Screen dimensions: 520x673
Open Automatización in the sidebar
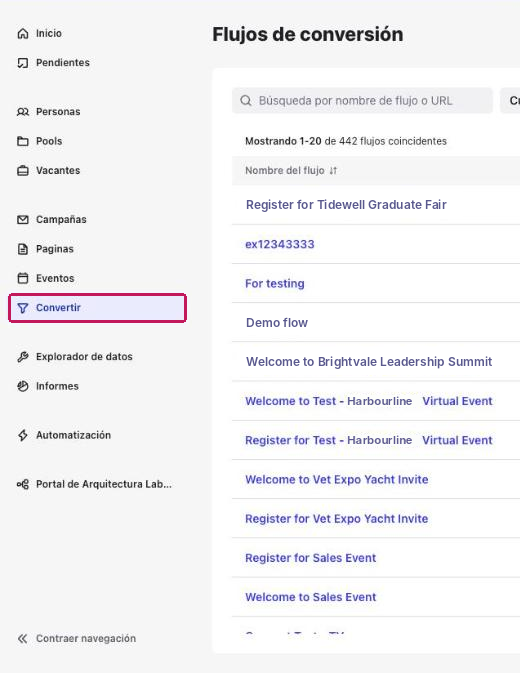pyautogui.click(x=73, y=435)
